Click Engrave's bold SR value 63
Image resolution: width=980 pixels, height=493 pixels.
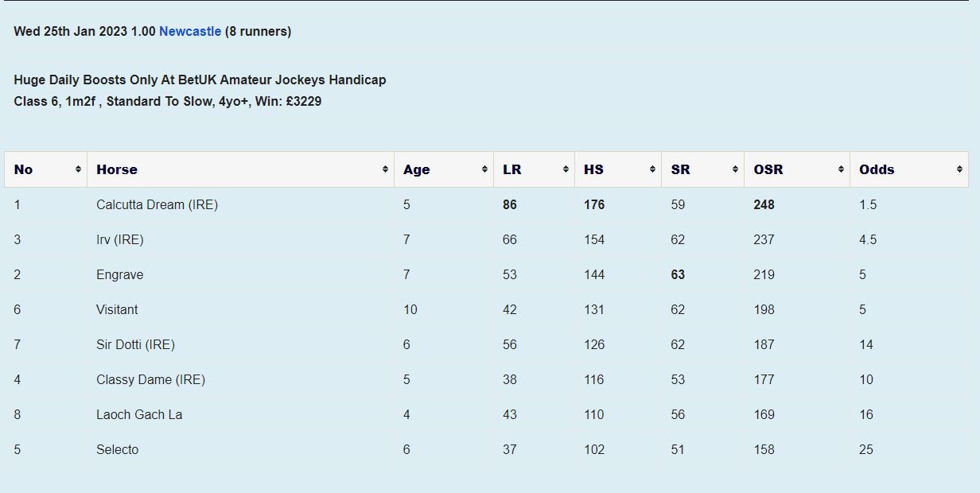click(678, 274)
